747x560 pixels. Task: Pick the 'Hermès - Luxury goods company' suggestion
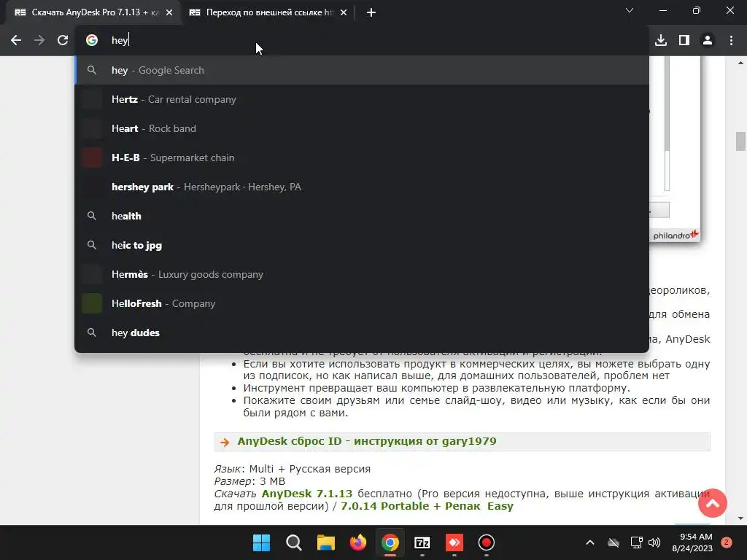(362, 275)
